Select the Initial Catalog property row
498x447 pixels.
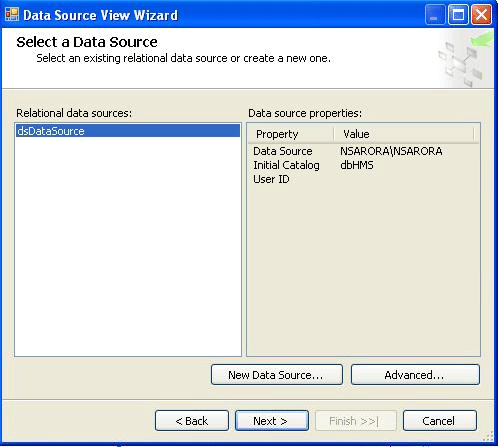coord(363,165)
